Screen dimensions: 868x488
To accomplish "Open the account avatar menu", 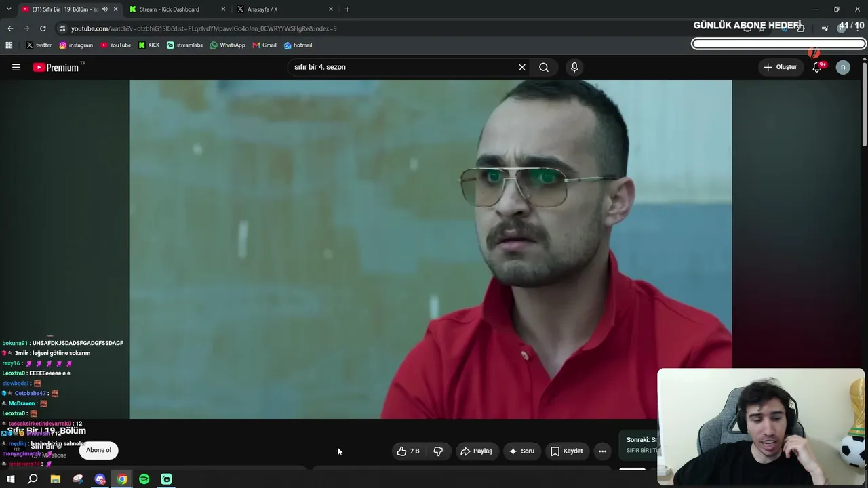I will click(843, 67).
